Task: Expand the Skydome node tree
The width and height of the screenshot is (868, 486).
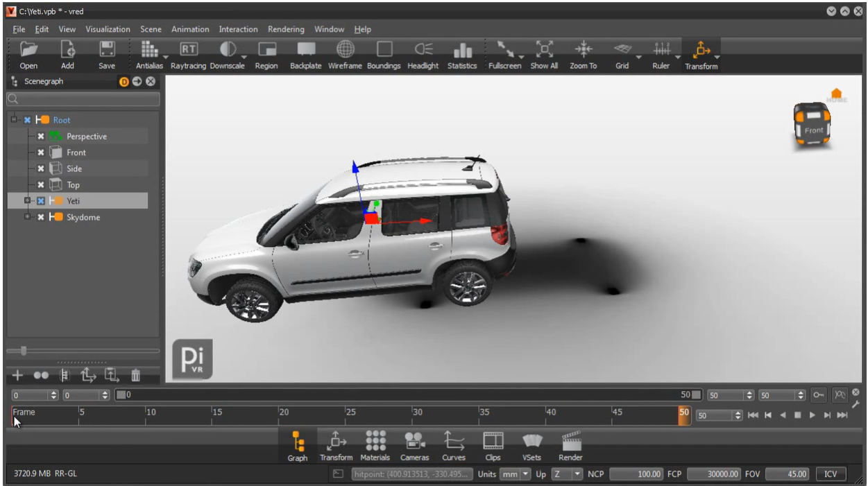Action: (x=28, y=217)
